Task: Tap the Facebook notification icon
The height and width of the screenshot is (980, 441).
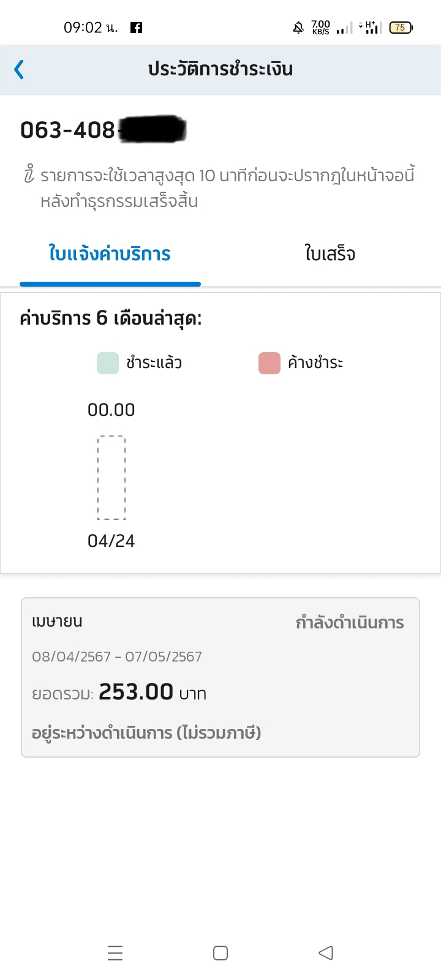Action: (137, 28)
